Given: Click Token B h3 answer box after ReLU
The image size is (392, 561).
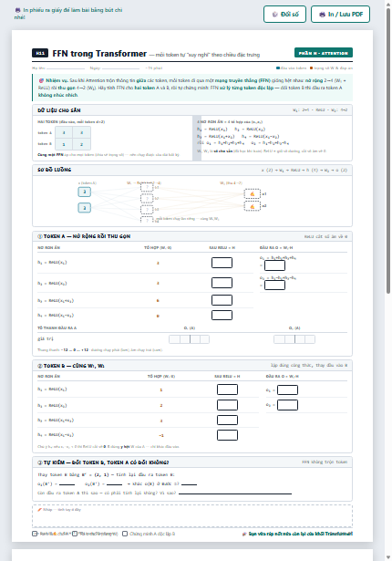Looking at the screenshot, I should pos(227,420).
